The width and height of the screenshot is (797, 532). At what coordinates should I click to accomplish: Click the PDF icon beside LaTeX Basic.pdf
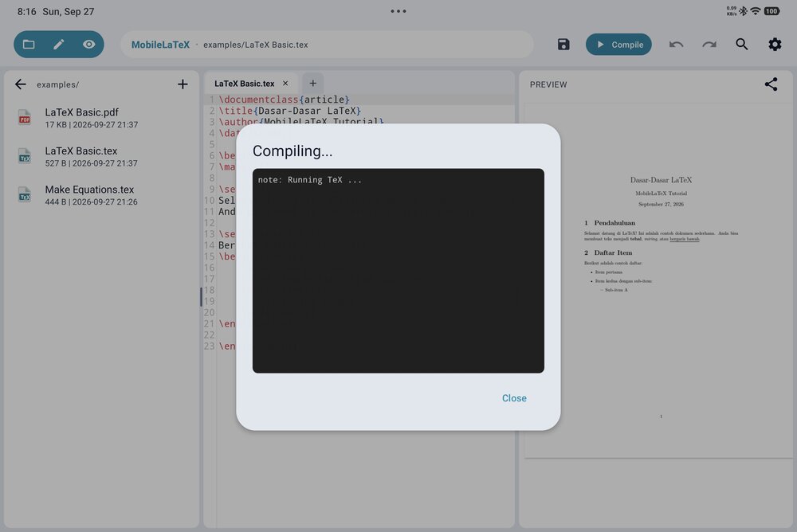coord(25,118)
